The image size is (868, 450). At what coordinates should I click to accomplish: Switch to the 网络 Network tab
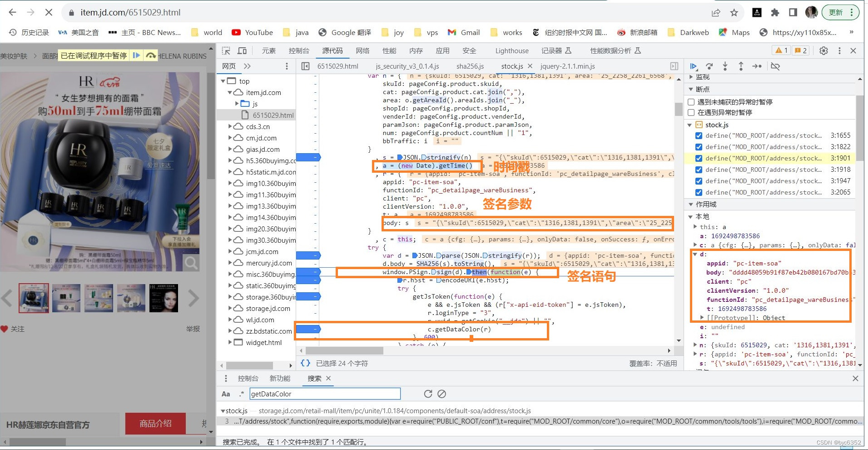coord(362,51)
